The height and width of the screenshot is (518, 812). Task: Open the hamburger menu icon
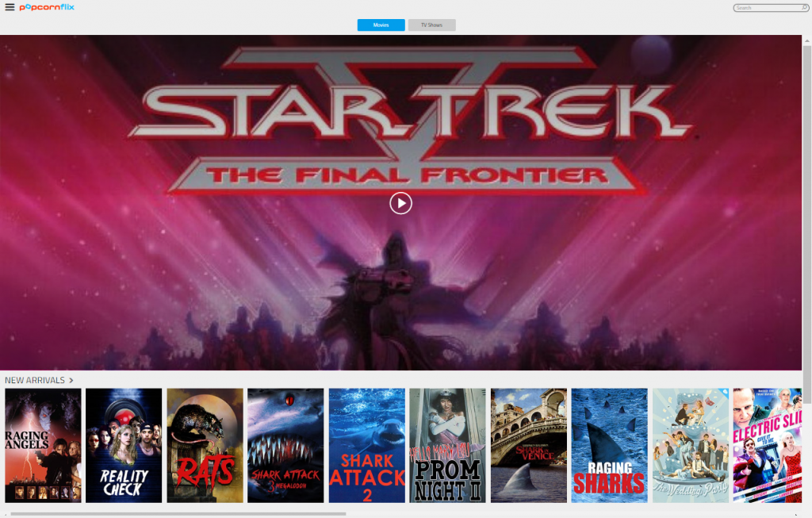[10, 7]
